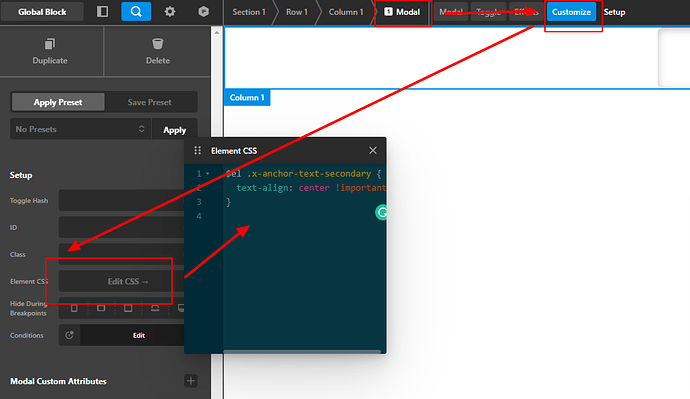Click the Delete trash icon
Image resolution: width=690 pixels, height=399 pixels.
tap(158, 44)
